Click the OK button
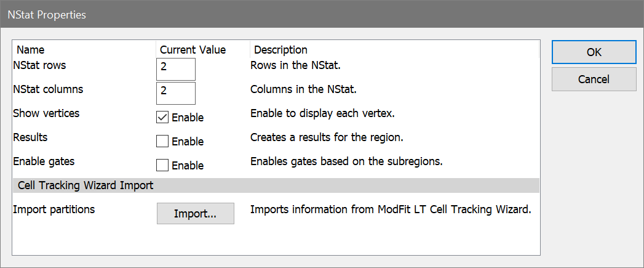Viewport: 644px width, 268px height. click(594, 52)
